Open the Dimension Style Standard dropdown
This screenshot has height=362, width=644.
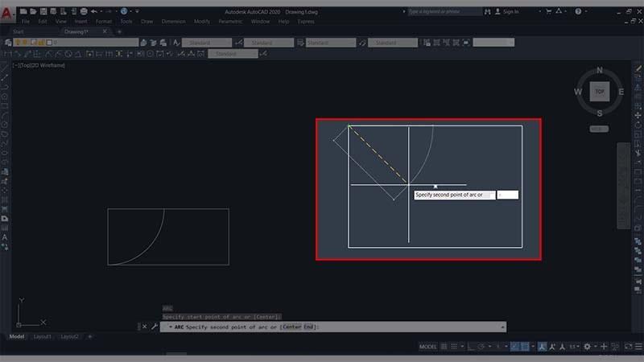click(269, 43)
